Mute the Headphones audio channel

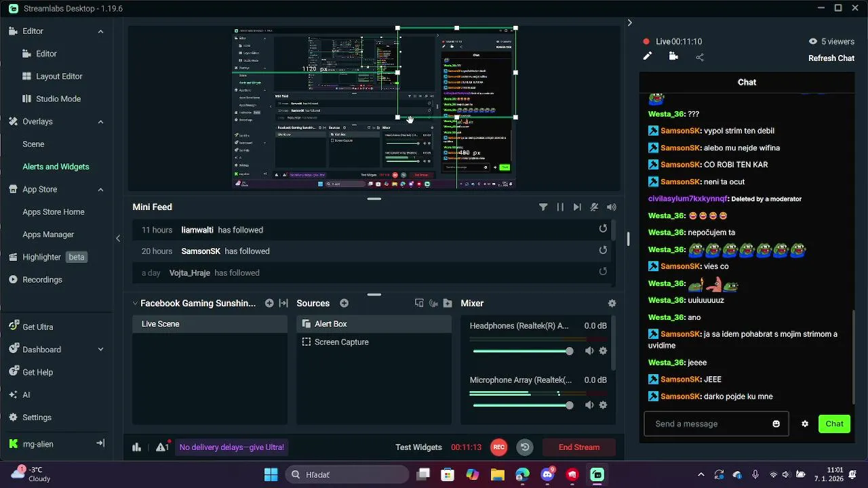coord(589,351)
